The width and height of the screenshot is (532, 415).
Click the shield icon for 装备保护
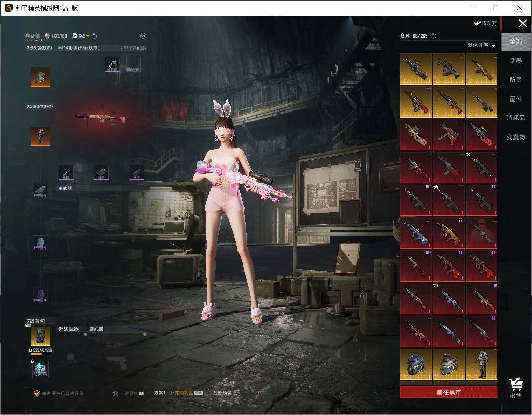pyautogui.click(x=37, y=393)
